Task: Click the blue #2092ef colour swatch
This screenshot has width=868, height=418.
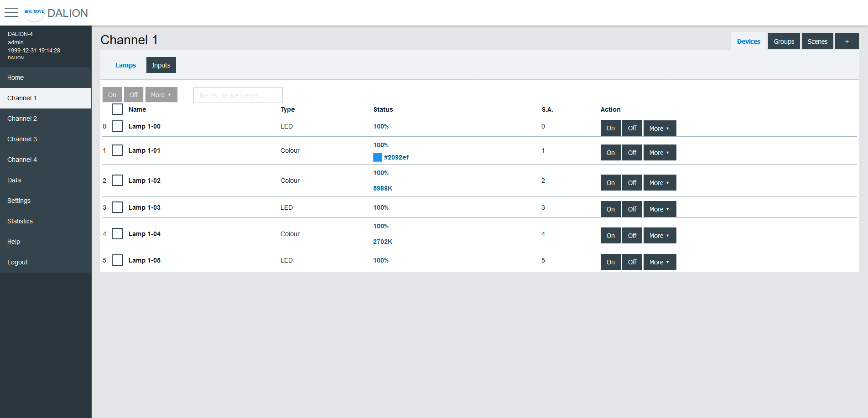Action: [x=378, y=157]
